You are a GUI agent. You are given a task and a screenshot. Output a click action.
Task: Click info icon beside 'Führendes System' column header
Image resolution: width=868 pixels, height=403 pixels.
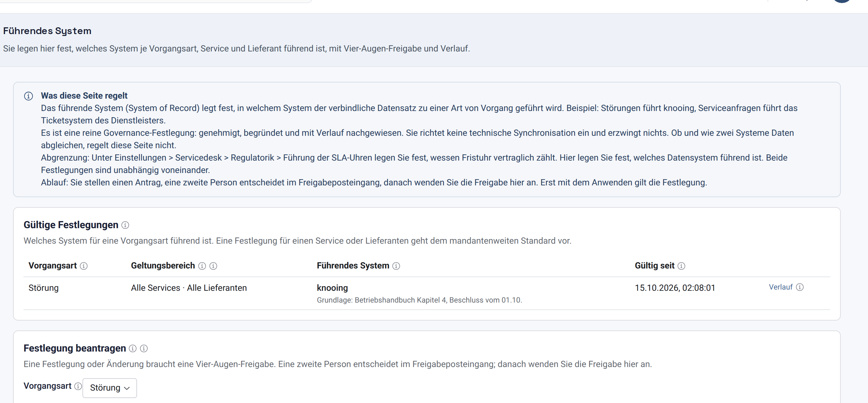[396, 266]
